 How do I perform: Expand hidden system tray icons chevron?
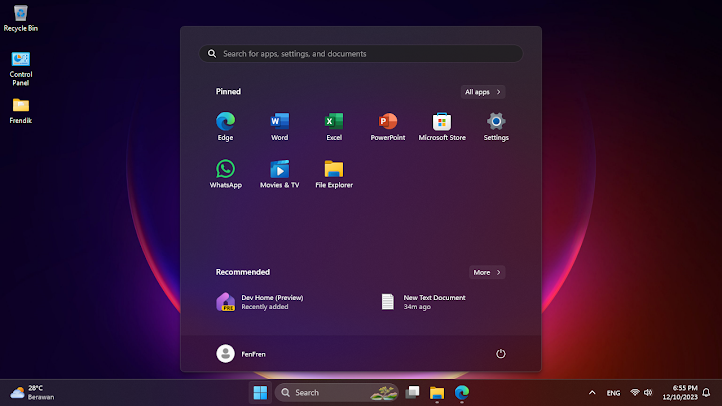click(592, 393)
